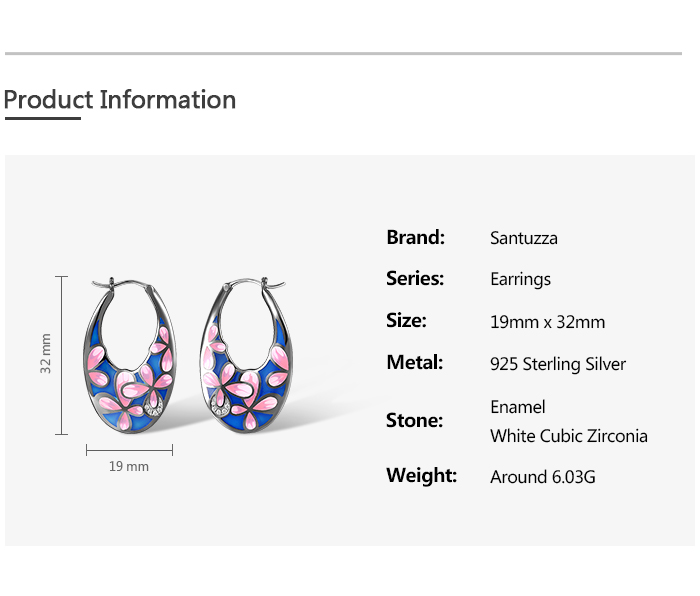Click the Stone: label
This screenshot has width=700, height=596.
point(414,420)
